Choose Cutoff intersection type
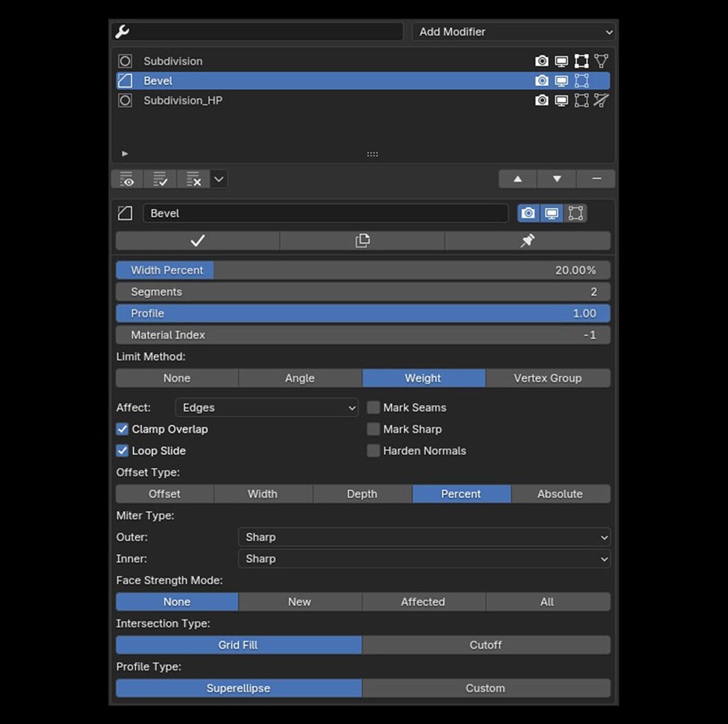Image resolution: width=728 pixels, height=724 pixels. point(486,645)
